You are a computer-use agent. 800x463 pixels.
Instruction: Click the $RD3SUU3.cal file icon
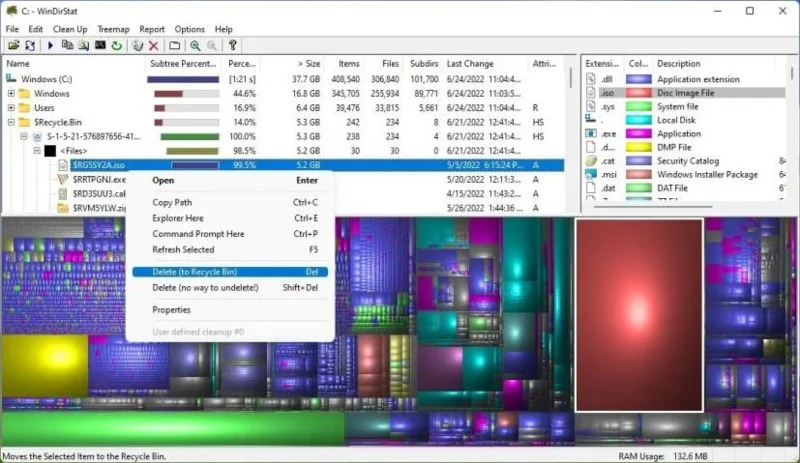point(63,193)
